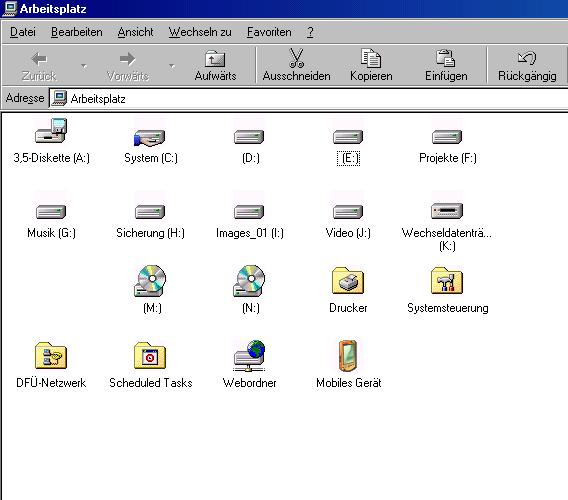Click the Musik (G:) drive
This screenshot has width=568, height=500.
(51, 212)
